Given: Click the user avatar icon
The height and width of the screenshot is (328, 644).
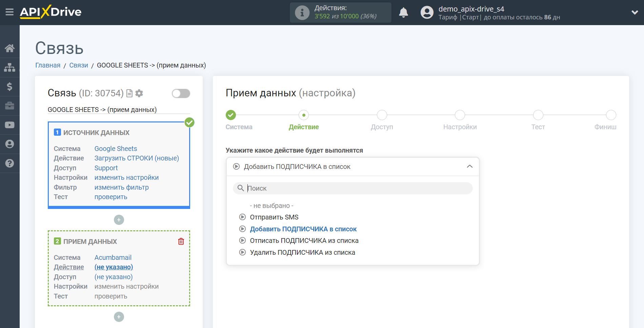Looking at the screenshot, I should (427, 13).
